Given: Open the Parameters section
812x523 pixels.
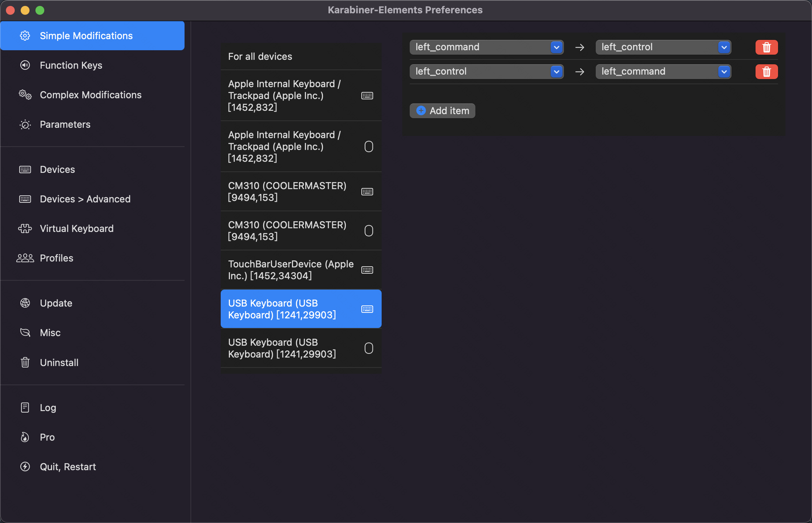Looking at the screenshot, I should (92, 124).
